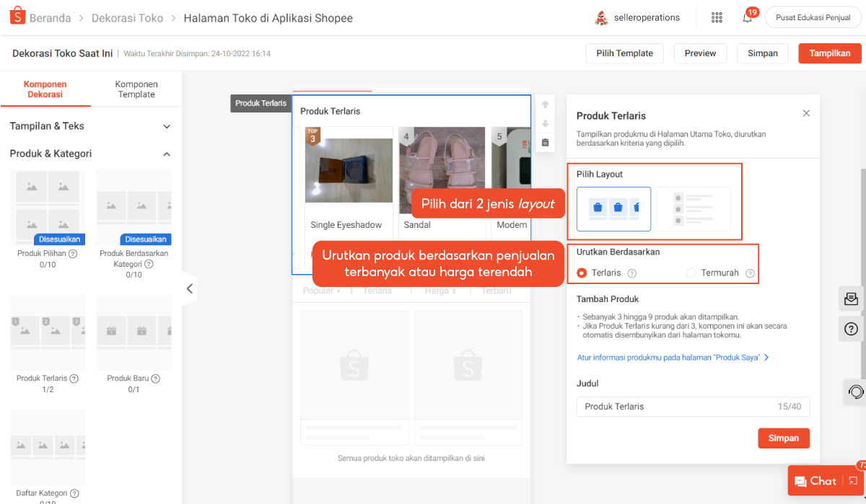
Task: Switch to Komponen Template tab
Action: 136,89
